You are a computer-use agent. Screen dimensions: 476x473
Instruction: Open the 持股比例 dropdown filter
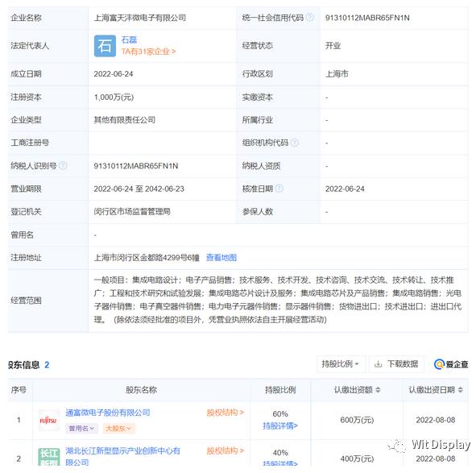click(341, 363)
